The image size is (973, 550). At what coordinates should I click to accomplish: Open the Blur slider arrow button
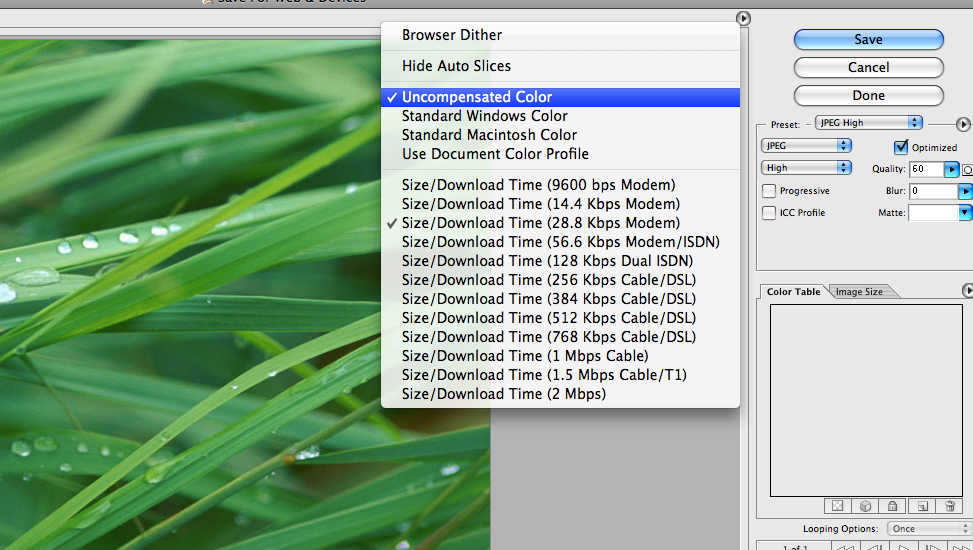pyautogui.click(x=965, y=191)
